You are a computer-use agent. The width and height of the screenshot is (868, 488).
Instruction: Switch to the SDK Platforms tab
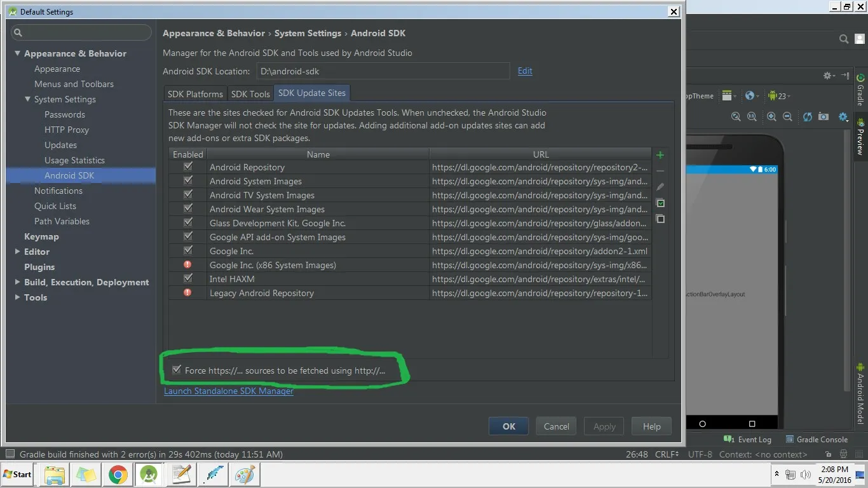(x=195, y=94)
